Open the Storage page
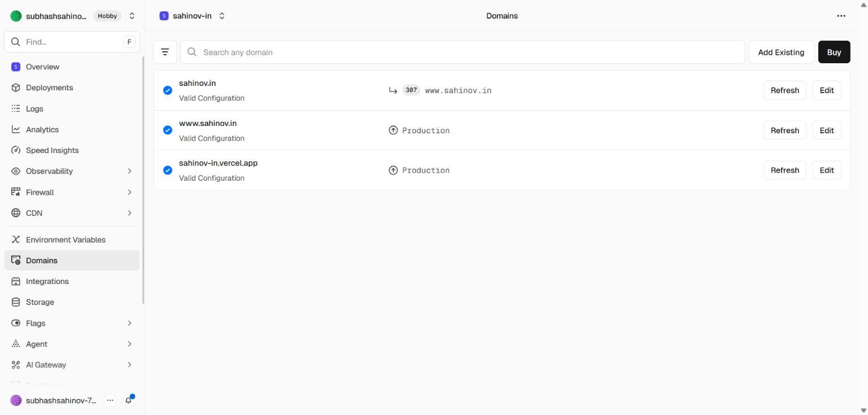Screen dimensions: 868x415 tap(72, 302)
